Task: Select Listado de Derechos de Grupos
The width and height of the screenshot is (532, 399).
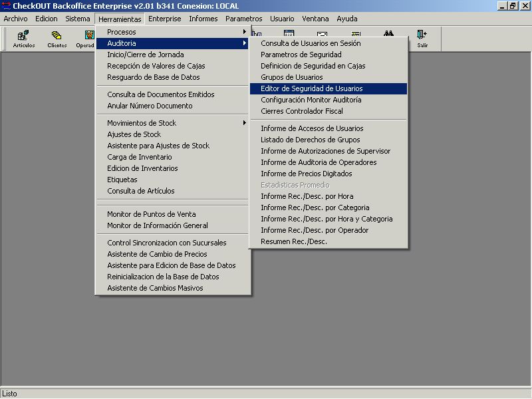Action: click(329, 140)
